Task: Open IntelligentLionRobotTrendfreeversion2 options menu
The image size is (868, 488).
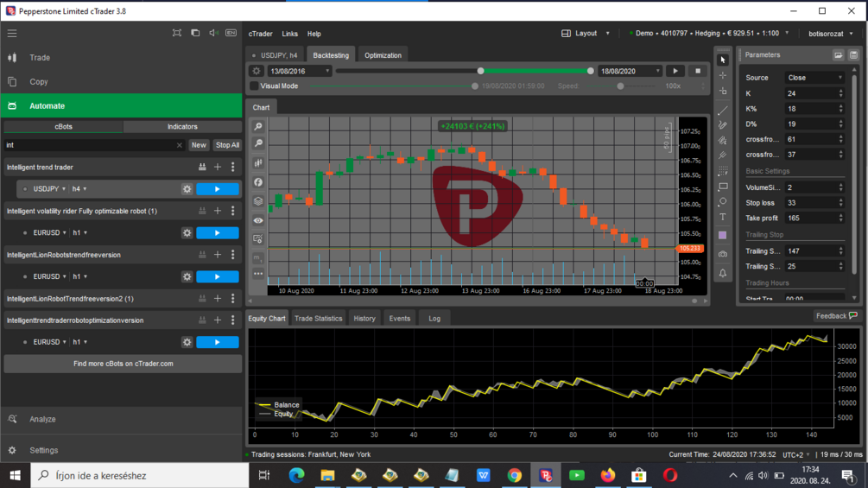Action: click(x=233, y=299)
